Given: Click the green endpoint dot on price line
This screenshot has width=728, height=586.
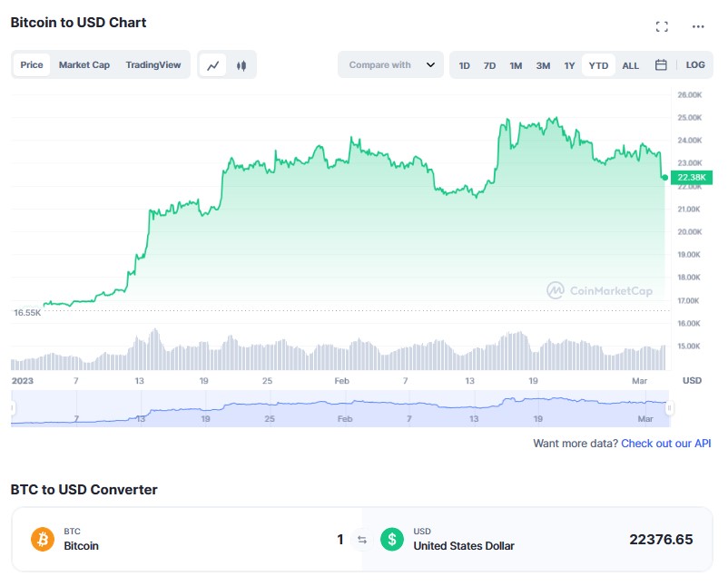Looking at the screenshot, I should point(664,177).
